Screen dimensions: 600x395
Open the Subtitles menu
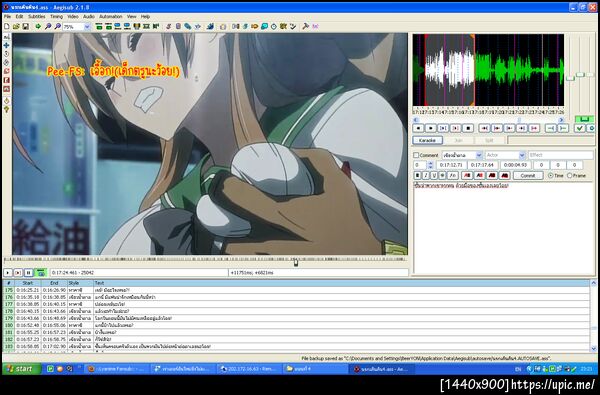pos(37,16)
